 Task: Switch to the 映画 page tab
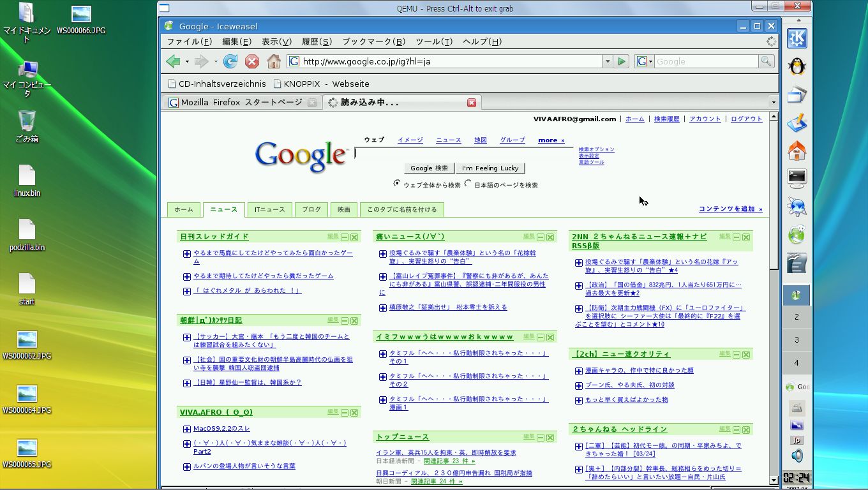(344, 209)
